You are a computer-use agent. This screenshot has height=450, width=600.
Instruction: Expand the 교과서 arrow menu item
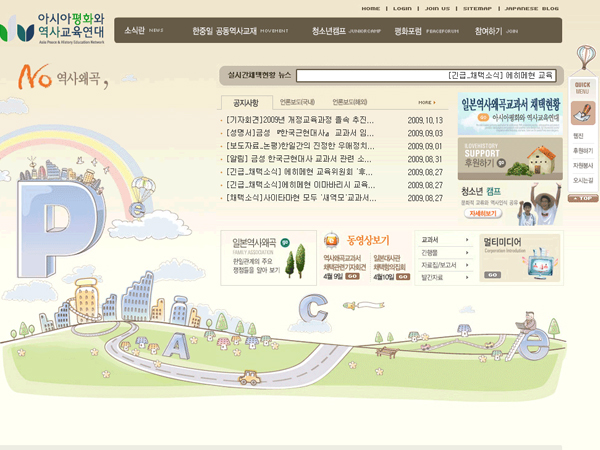coord(444,240)
